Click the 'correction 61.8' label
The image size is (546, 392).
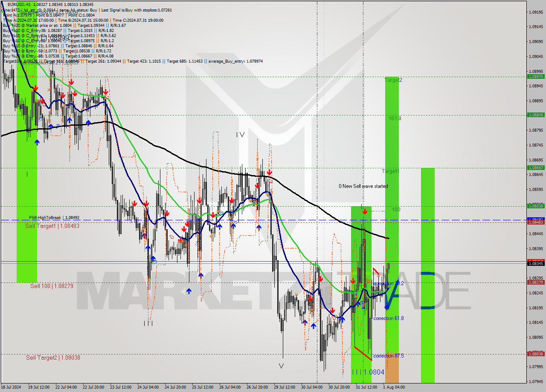click(388, 318)
